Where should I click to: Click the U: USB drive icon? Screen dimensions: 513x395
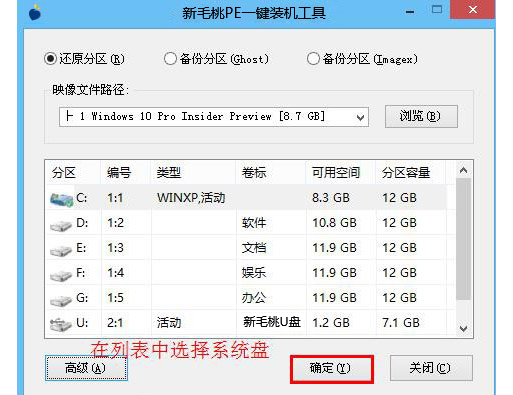(61, 324)
